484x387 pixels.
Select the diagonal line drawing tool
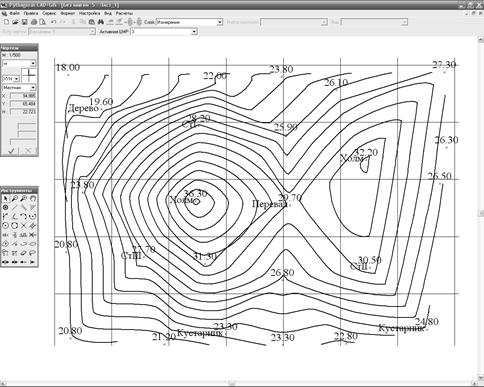click(15, 207)
